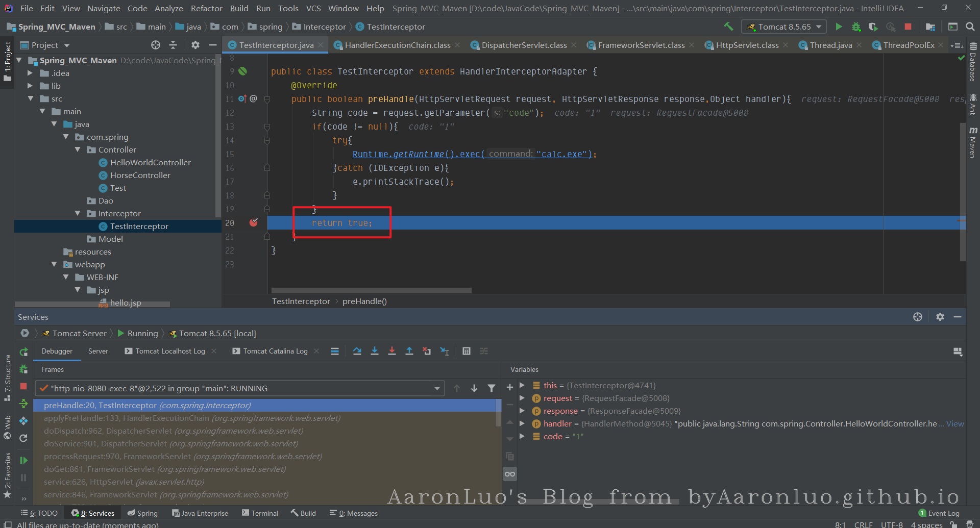Open the Tomcat Catalina Log tab
Screen dimensions: 980x528
(276, 351)
